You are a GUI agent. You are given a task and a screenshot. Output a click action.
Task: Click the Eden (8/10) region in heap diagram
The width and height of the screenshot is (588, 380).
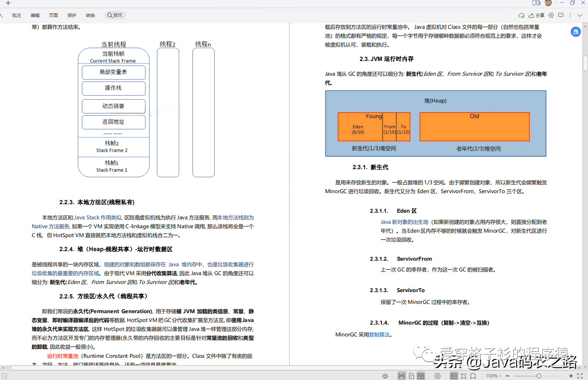360,127
